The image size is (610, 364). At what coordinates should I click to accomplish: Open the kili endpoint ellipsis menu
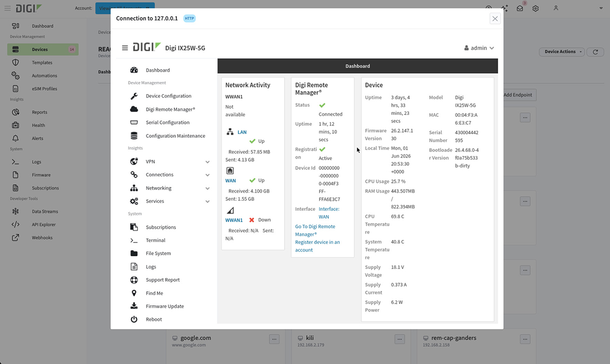point(400,339)
